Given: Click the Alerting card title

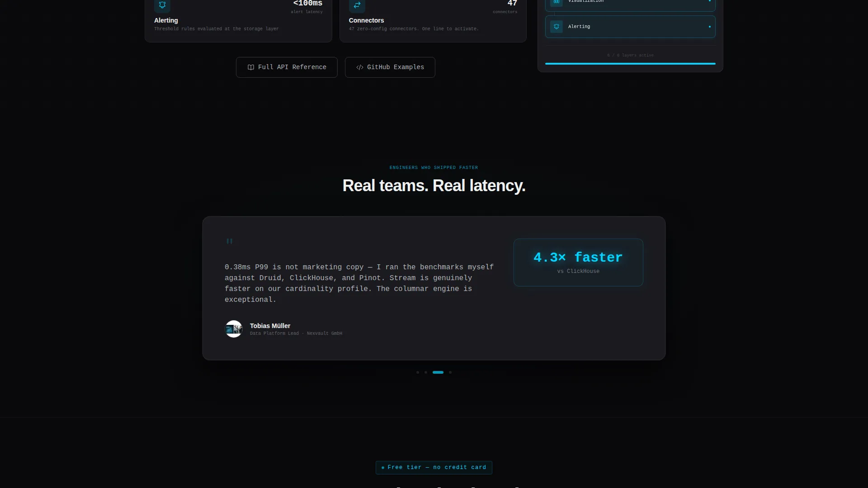Looking at the screenshot, I should tap(166, 20).
